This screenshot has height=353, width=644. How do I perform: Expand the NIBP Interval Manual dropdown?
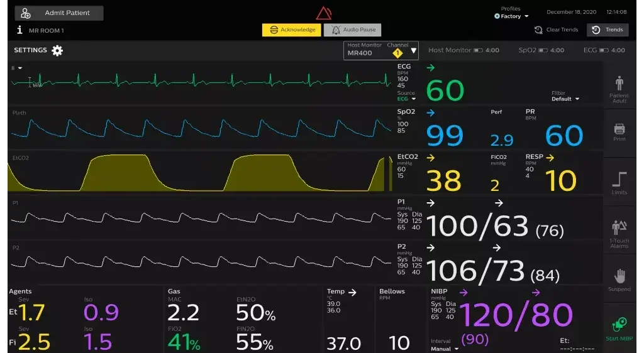444,349
